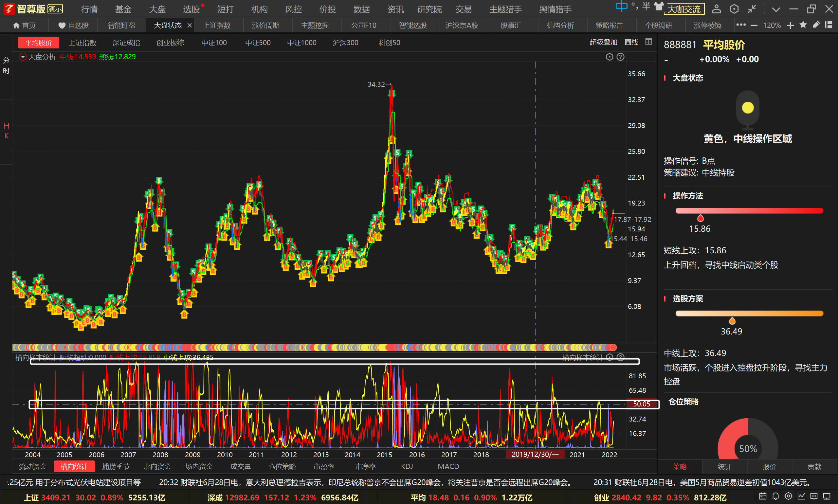Click the 操作方法 slider marker at 15.86

click(x=700, y=218)
